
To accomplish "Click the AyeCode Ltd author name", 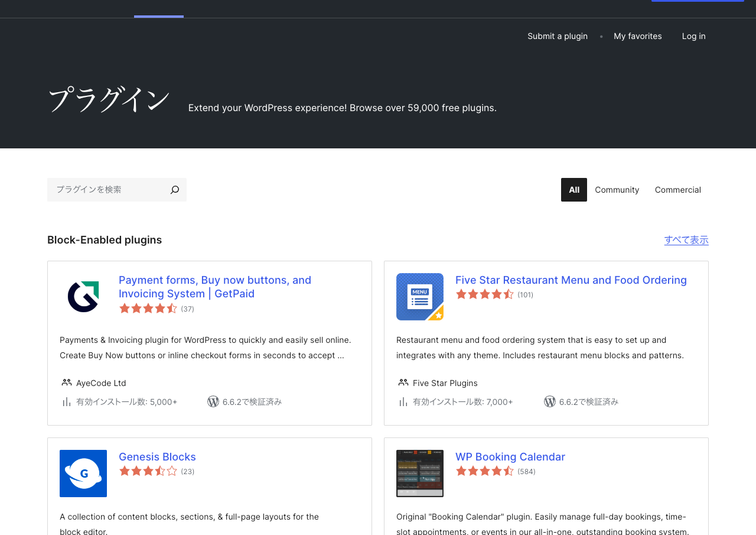I will (x=101, y=383).
